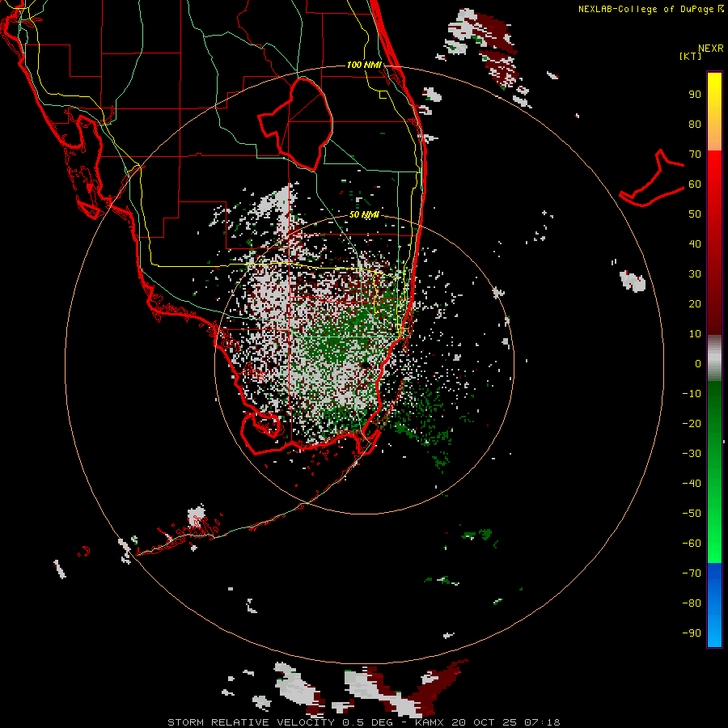Screen dimensions: 728x728
Task: Click the 30 value on velocity scale
Action: pyautogui.click(x=695, y=274)
